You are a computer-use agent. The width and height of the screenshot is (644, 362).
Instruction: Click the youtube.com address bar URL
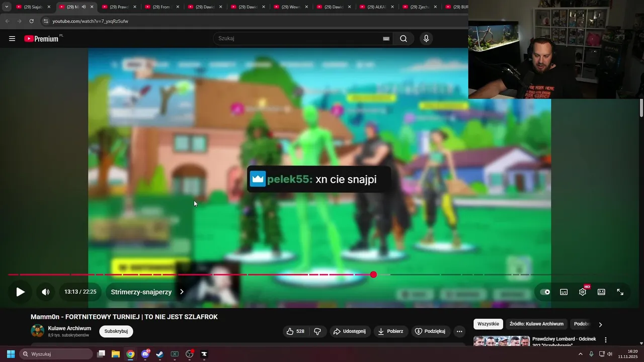point(91,21)
